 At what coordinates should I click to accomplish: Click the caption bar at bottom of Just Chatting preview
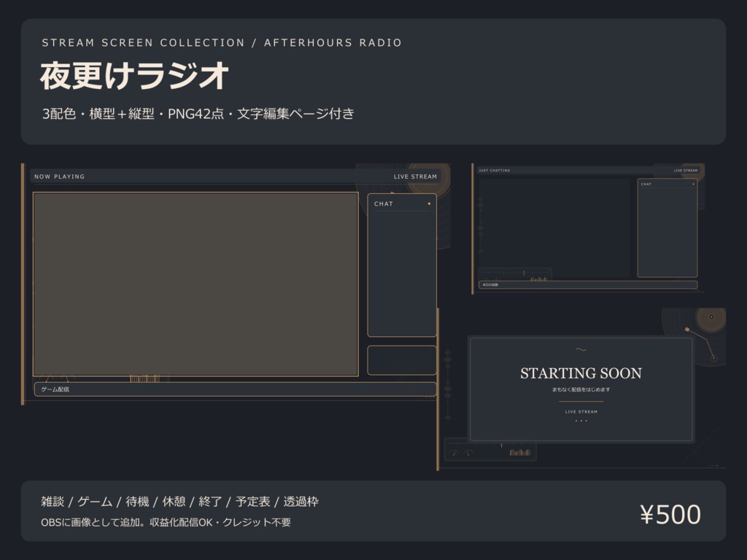coord(587,285)
